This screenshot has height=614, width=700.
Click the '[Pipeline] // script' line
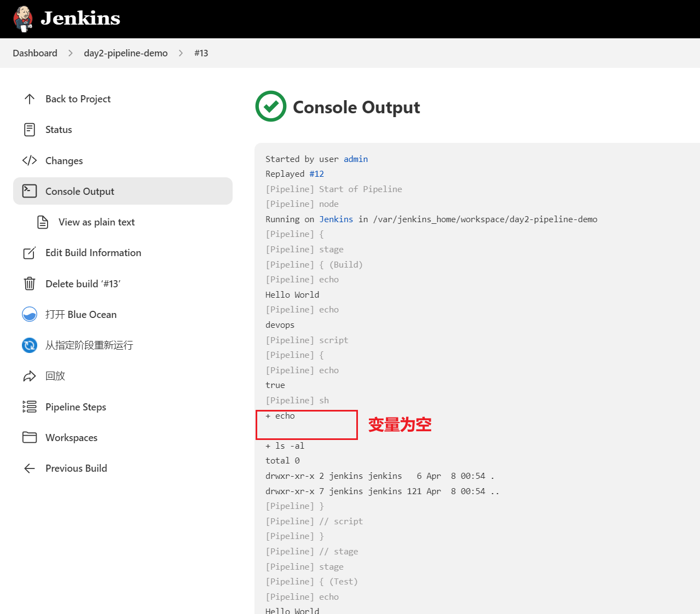(x=314, y=522)
